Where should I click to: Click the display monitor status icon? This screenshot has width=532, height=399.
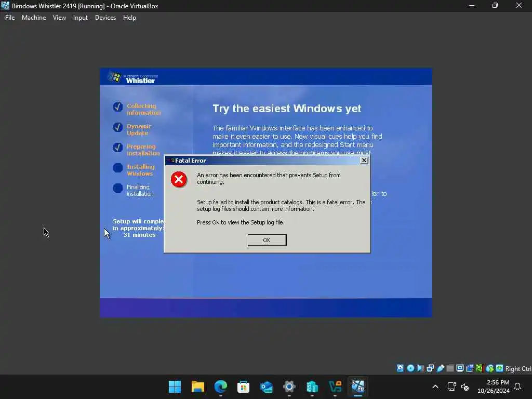pyautogui.click(x=460, y=368)
